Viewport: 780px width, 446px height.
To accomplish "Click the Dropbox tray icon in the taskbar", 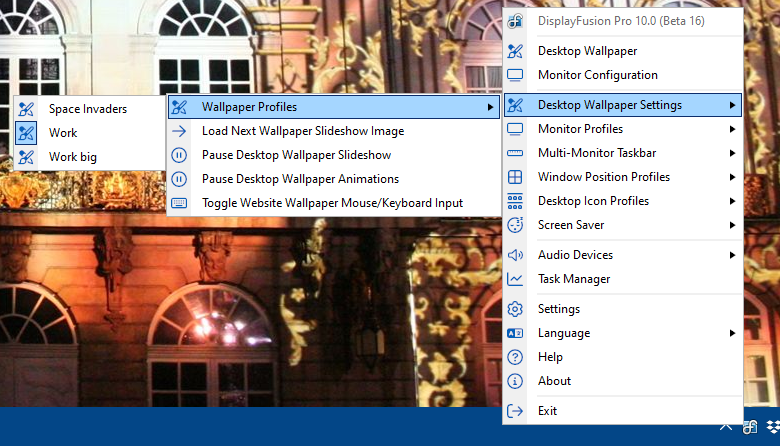I will (x=773, y=427).
